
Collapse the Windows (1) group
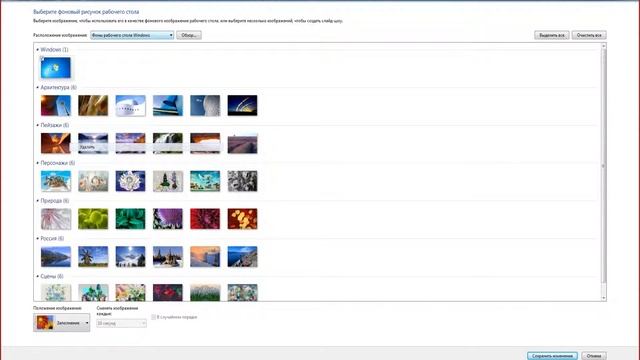[x=38, y=49]
